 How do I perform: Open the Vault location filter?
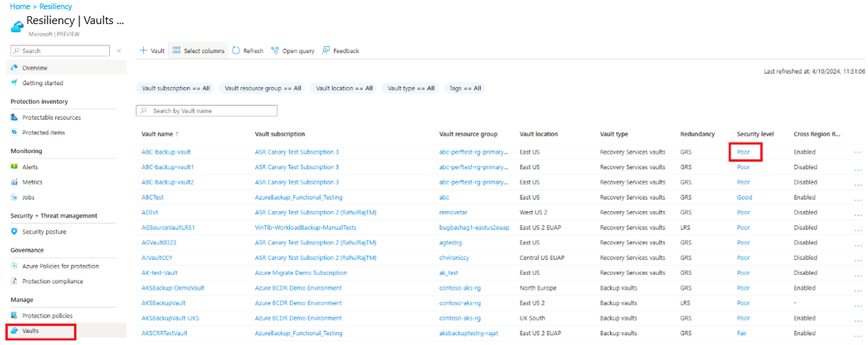point(345,89)
